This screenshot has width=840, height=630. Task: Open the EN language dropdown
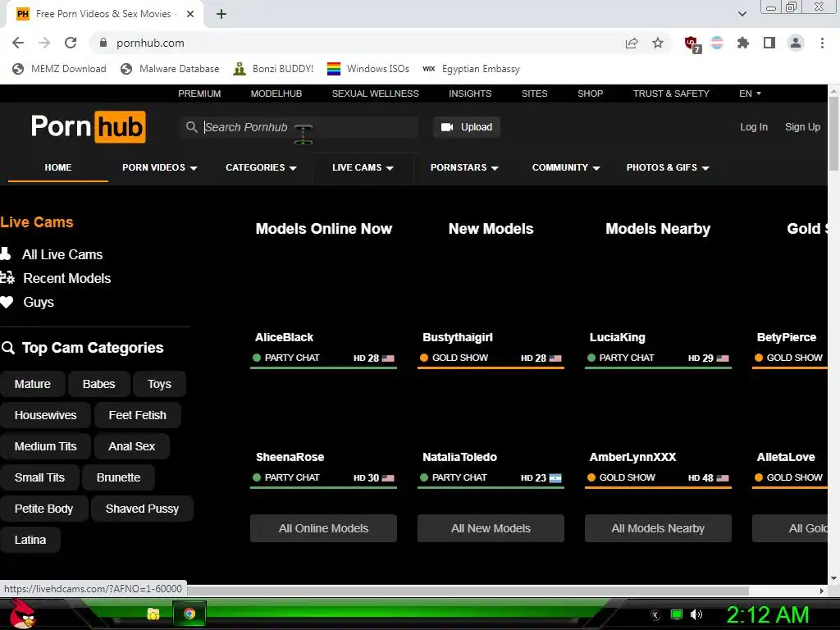(x=750, y=94)
